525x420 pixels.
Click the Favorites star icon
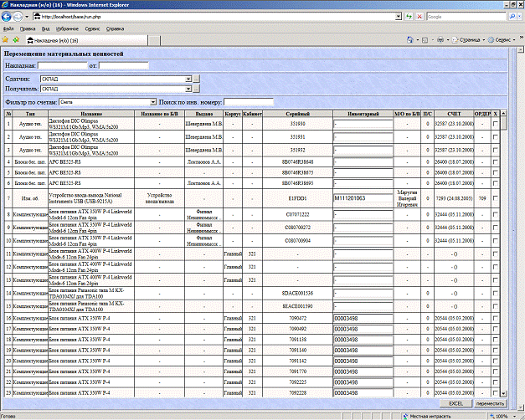click(5, 39)
